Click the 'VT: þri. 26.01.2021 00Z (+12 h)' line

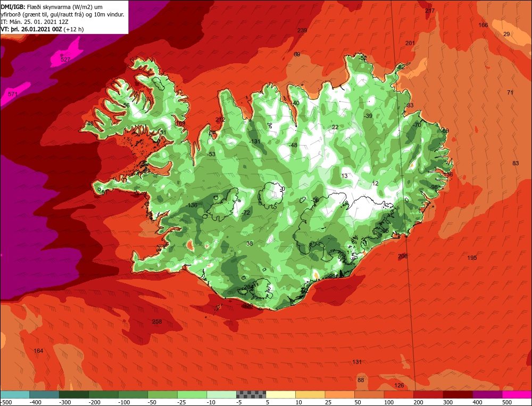click(x=43, y=29)
